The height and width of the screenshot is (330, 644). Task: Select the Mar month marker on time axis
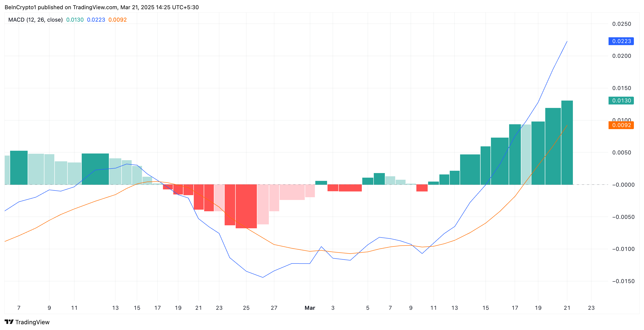coord(310,308)
